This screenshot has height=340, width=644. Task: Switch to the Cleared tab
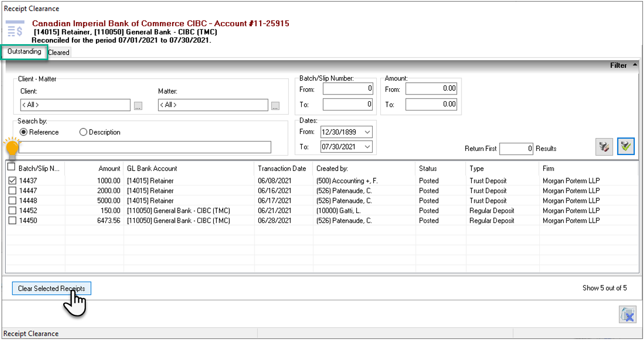59,52
